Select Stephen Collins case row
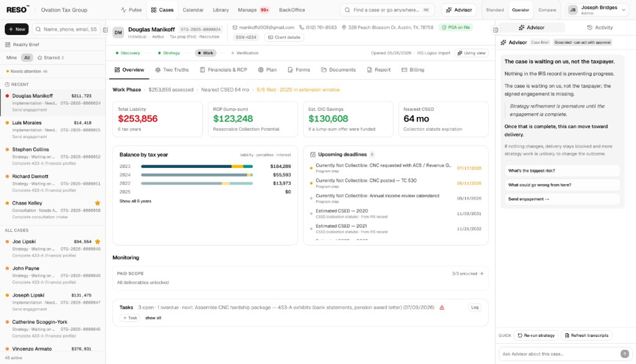Viewport: 636px width, 364px height. [x=53, y=156]
